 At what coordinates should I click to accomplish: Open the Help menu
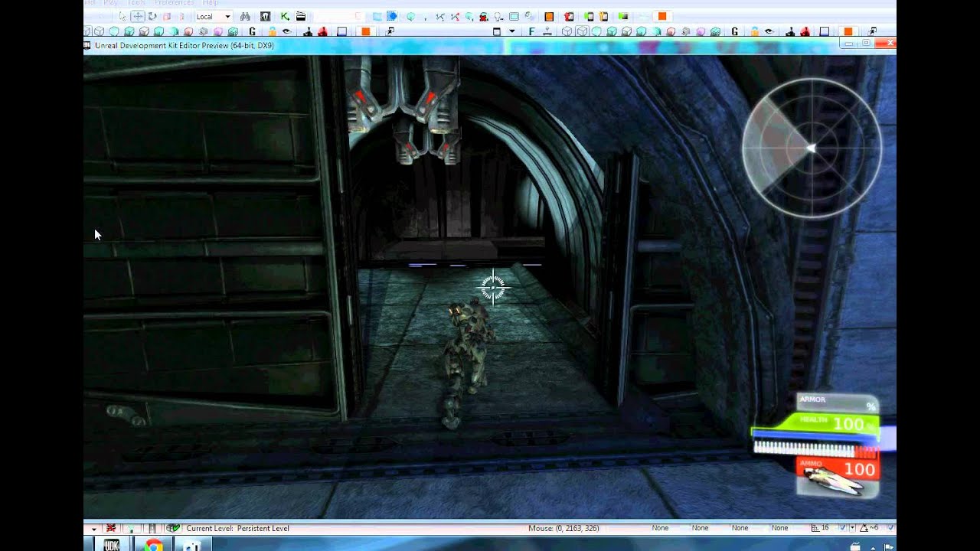(211, 3)
